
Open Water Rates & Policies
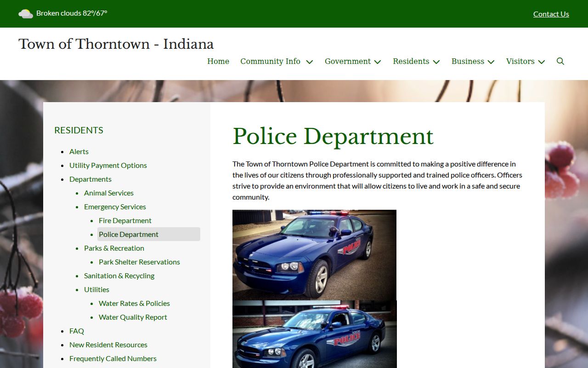(x=134, y=303)
